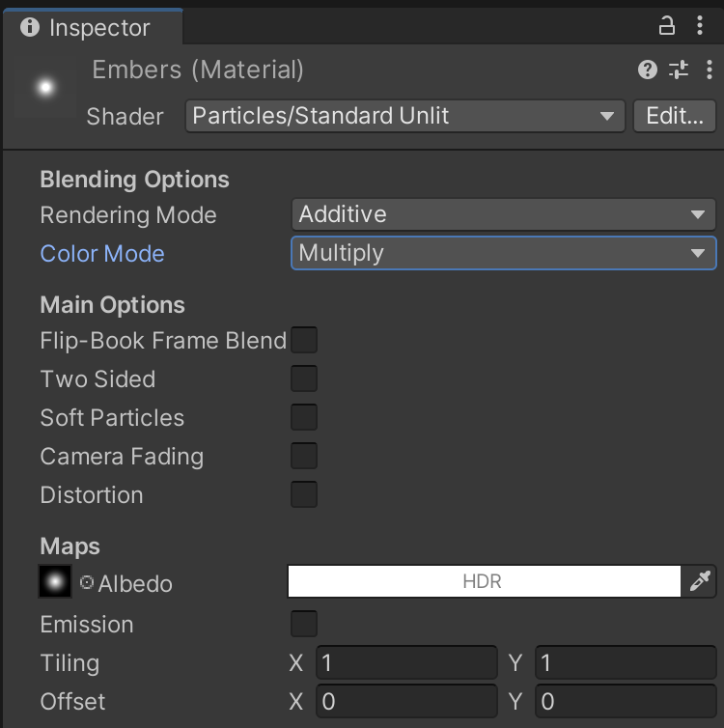The image size is (724, 728).
Task: Enable the Flip-Book Frame Blend checkbox
Action: (304, 340)
